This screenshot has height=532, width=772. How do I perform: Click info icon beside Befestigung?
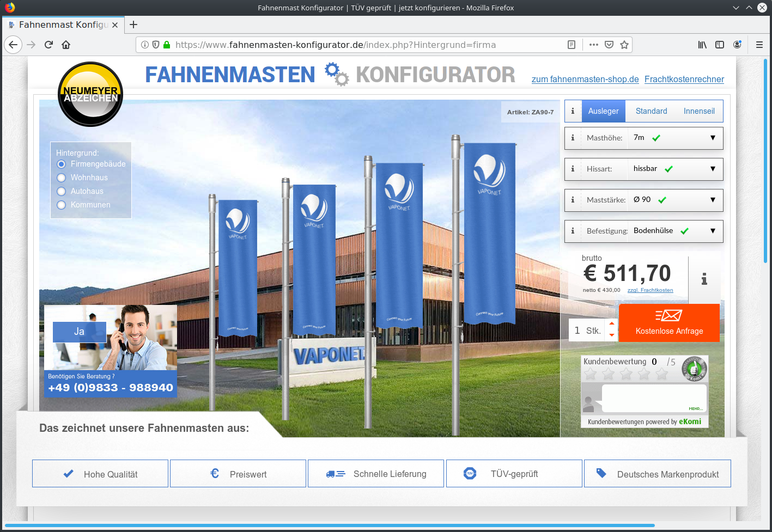[x=573, y=231]
